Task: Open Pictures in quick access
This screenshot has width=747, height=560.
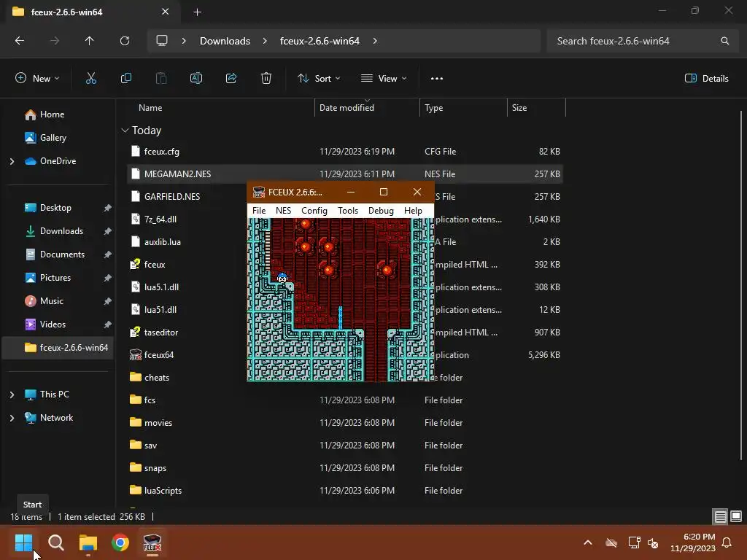Action: tap(55, 278)
